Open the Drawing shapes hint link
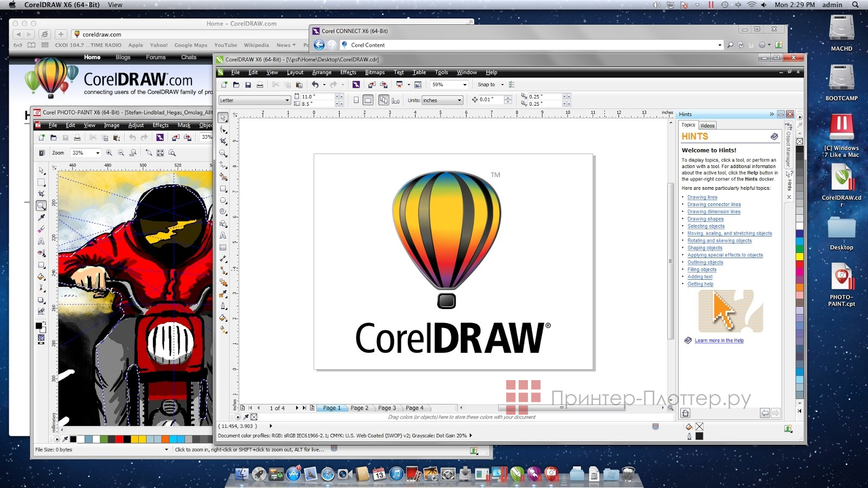Viewport: 868px width, 488px height. pos(705,219)
